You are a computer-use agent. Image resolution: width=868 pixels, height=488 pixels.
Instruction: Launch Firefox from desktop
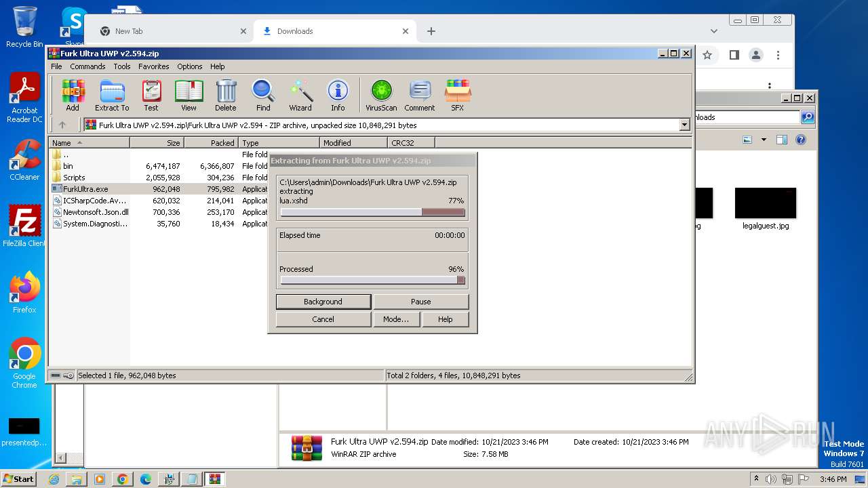[x=24, y=293]
